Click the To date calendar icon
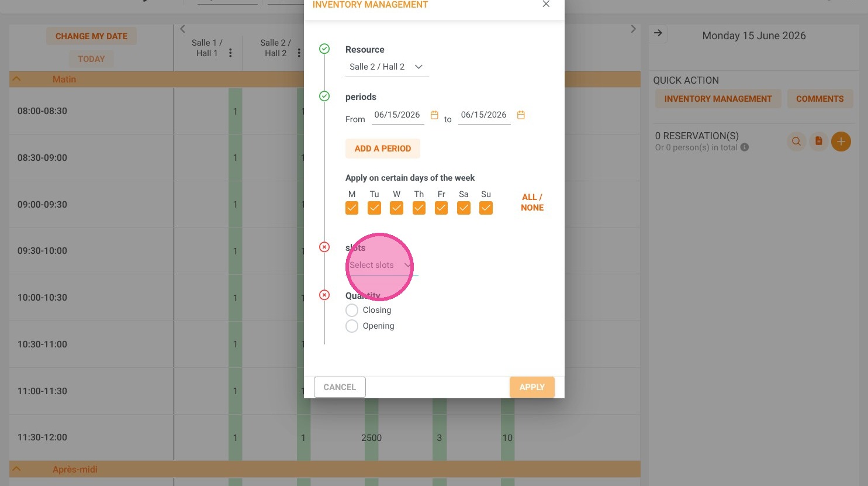This screenshot has height=486, width=868. click(521, 115)
